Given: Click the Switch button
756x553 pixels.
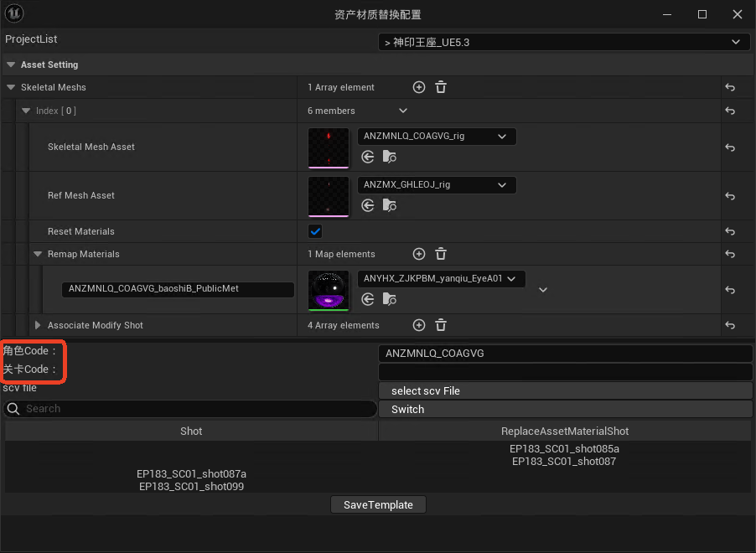Looking at the screenshot, I should (x=565, y=410).
